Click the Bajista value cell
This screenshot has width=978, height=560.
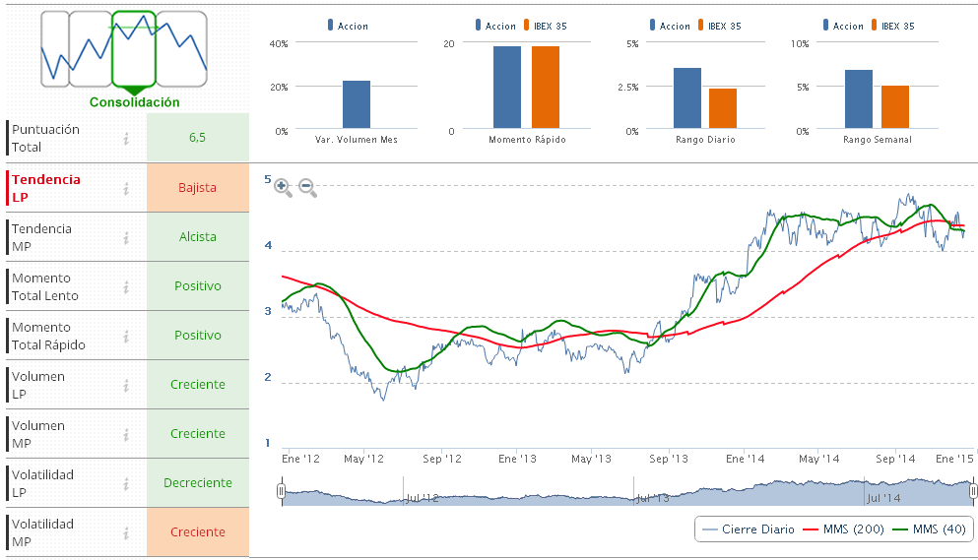click(x=197, y=188)
